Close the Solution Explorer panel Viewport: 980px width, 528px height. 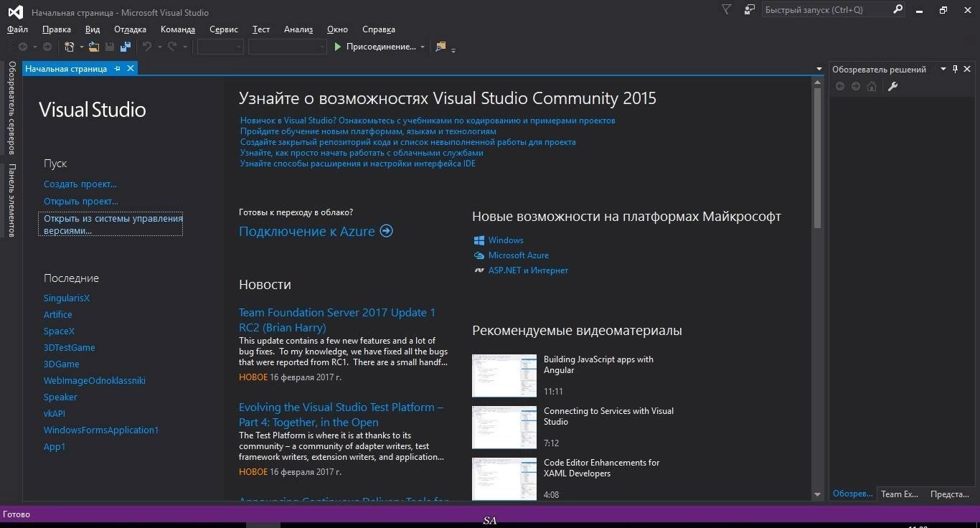pyautogui.click(x=967, y=69)
